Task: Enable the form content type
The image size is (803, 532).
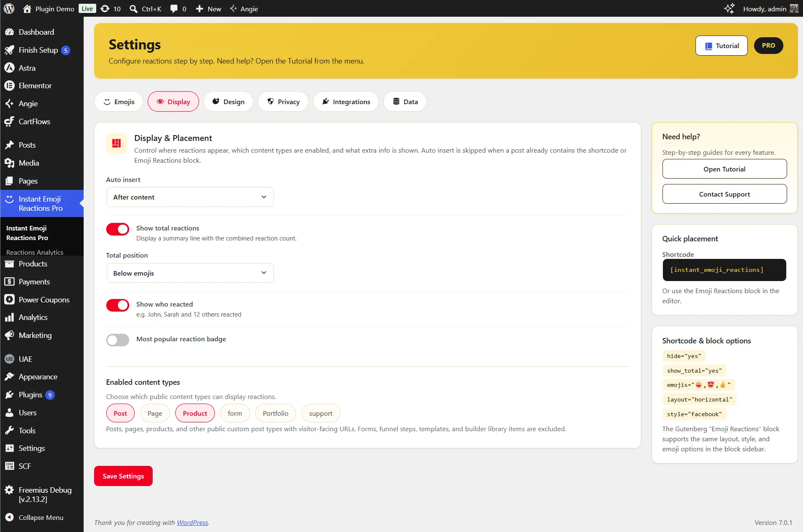Action: [x=235, y=413]
